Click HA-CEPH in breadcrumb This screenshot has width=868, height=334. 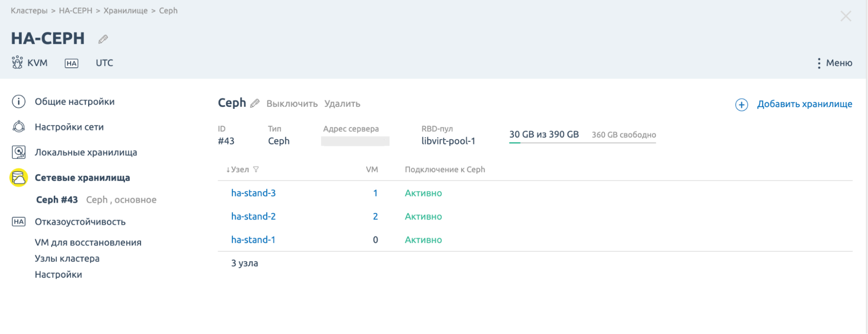(x=76, y=10)
